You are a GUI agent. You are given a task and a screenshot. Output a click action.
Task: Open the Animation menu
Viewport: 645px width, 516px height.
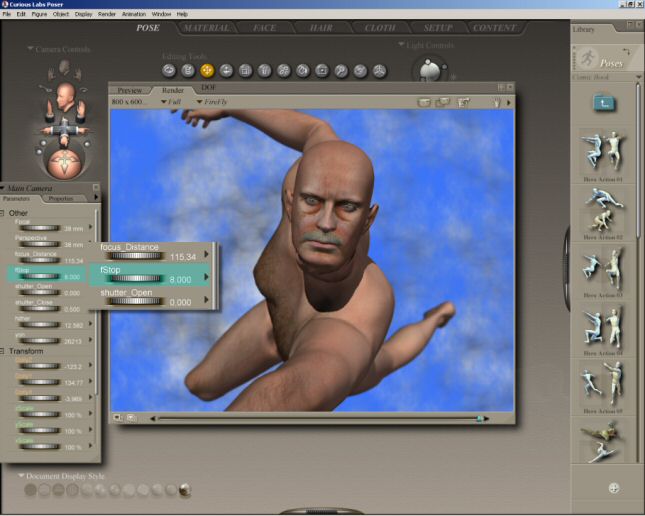(134, 14)
